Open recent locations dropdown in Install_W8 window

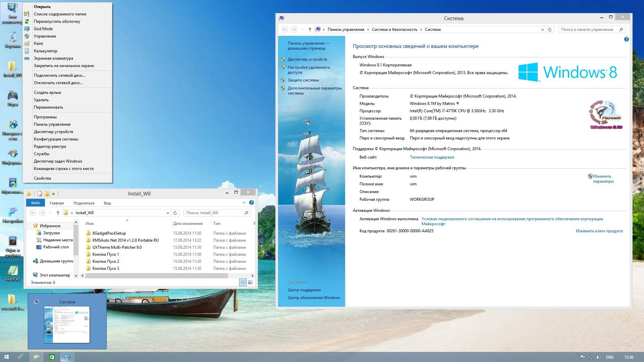(50, 213)
